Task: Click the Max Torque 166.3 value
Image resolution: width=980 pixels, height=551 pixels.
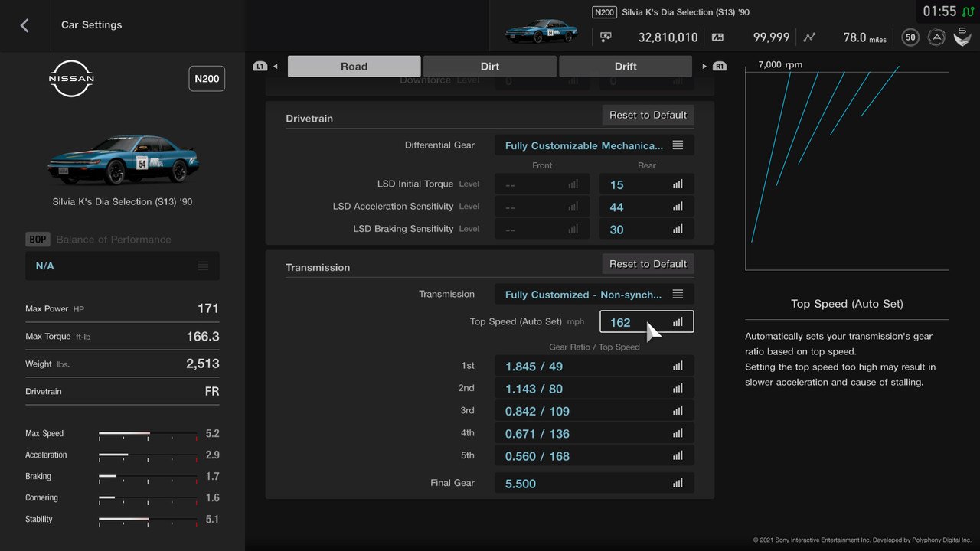Action: coord(203,336)
